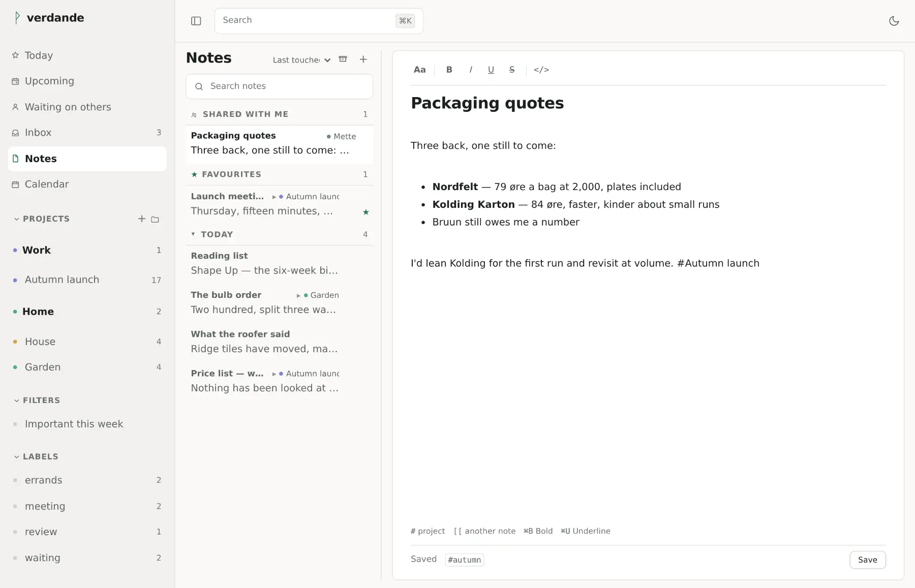Screen dimensions: 915x588
Task: Open the Aa text style menu
Action: pos(419,70)
